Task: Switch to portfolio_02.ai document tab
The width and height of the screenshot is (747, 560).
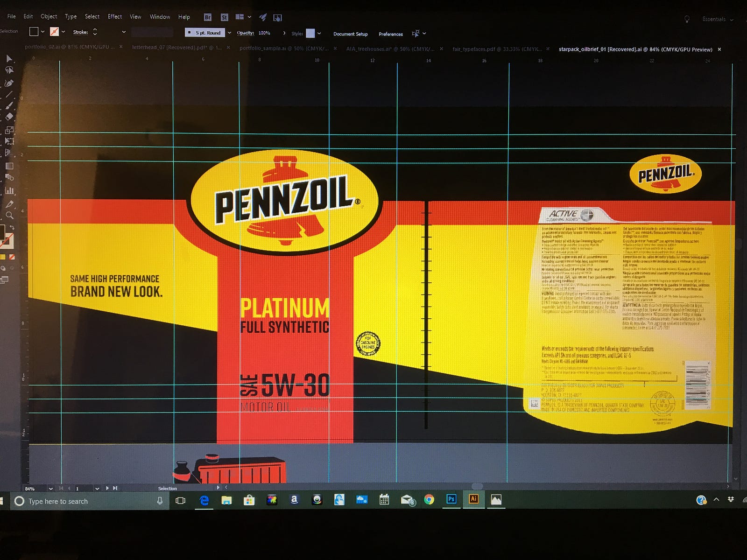Action: 70,47
